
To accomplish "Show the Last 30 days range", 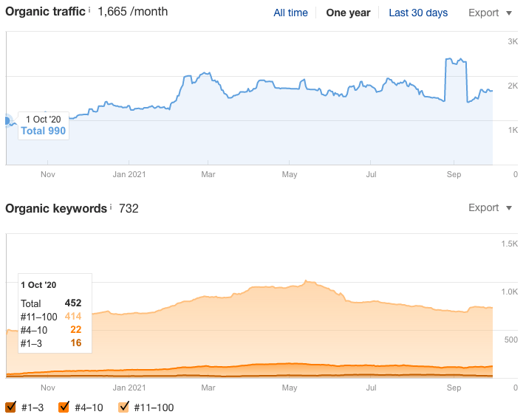I will [418, 13].
